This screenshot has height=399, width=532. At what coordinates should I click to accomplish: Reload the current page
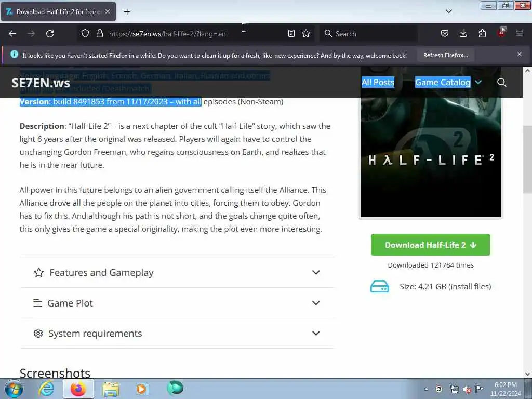(50, 34)
